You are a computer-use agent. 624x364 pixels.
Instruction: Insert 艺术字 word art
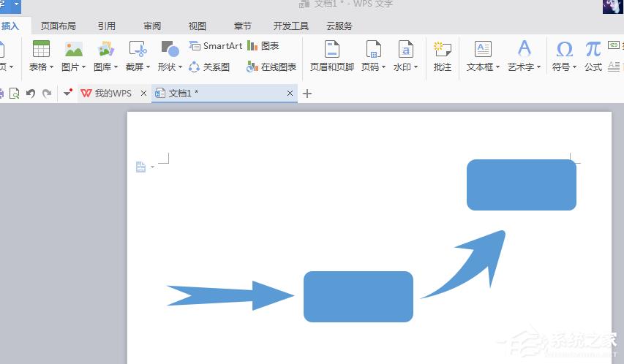click(524, 49)
